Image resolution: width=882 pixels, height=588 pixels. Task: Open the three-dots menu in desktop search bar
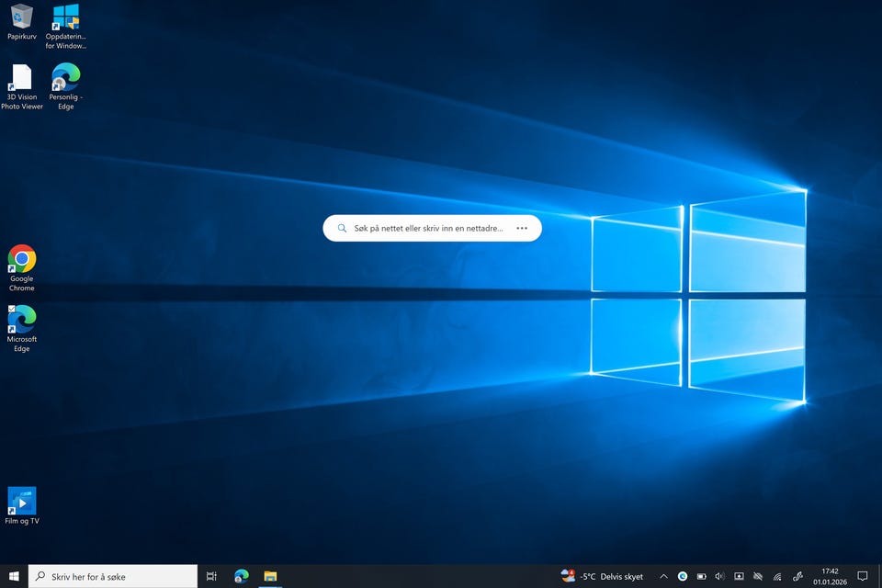(522, 229)
